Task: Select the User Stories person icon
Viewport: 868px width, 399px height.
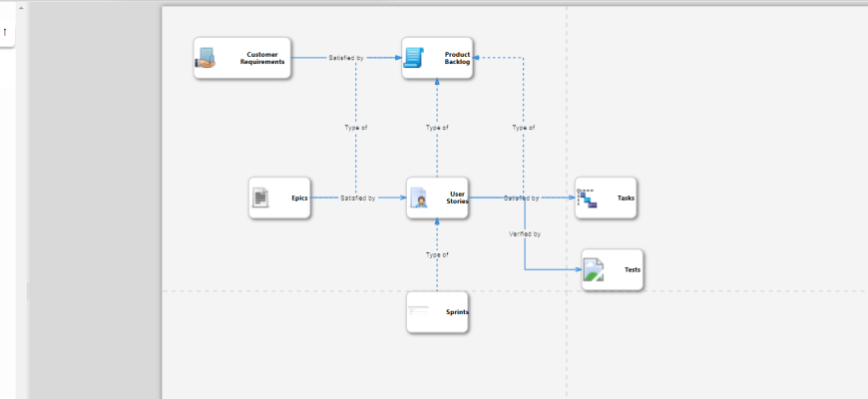Action: coord(420,199)
